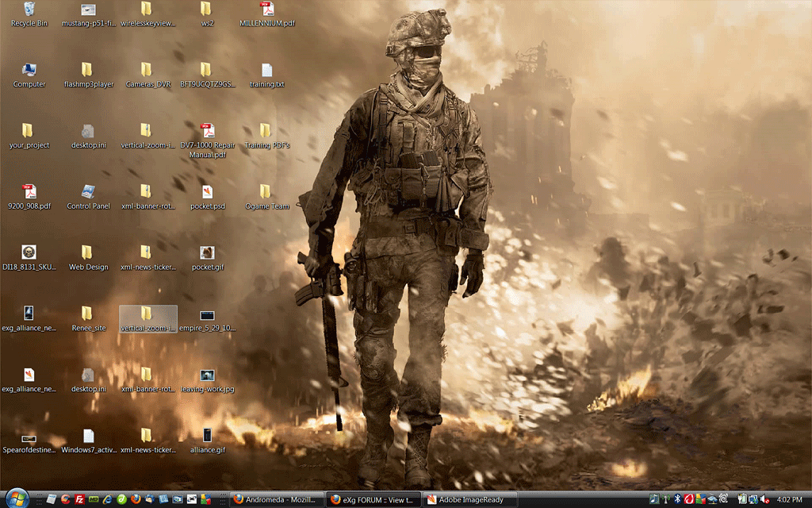The image size is (812, 508).
Task: Click the Renee_site folder
Action: coord(89,319)
